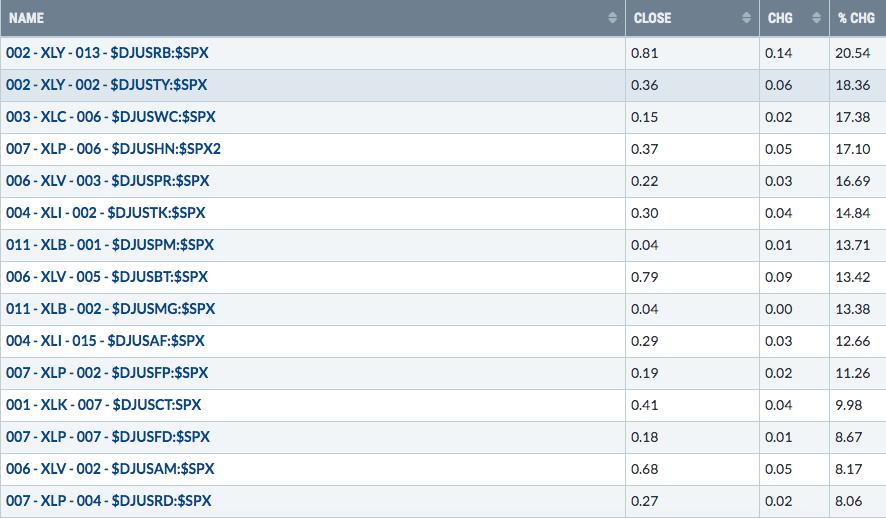
Task: Open the XLI $DJUSAF:$SPX link
Action: 105,341
